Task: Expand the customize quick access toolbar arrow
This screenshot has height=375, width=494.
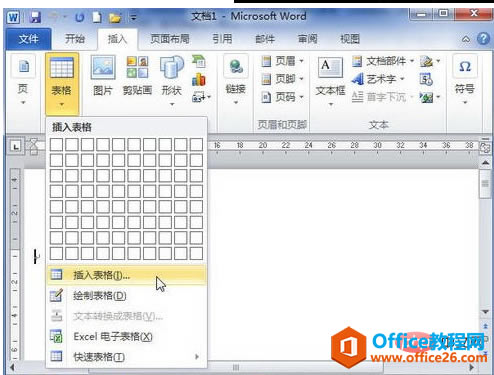Action: 133,17
